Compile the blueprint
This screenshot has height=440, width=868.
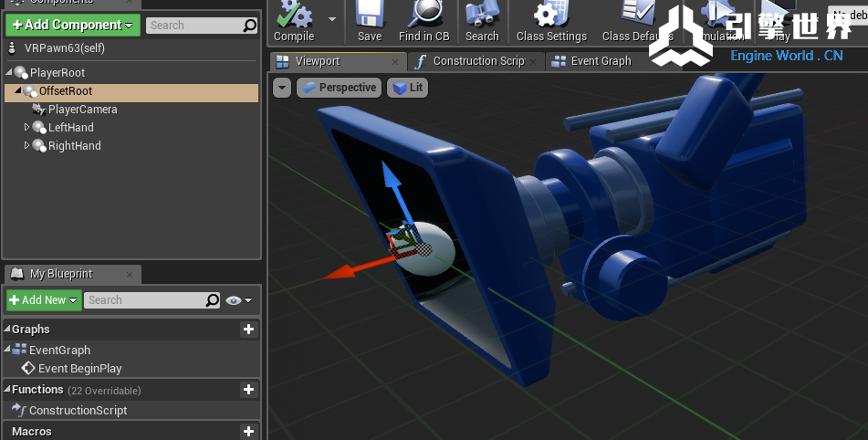click(x=294, y=22)
